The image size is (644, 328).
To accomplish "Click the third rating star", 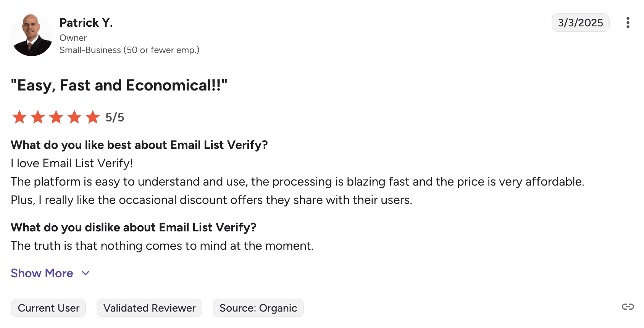I will 56,117.
